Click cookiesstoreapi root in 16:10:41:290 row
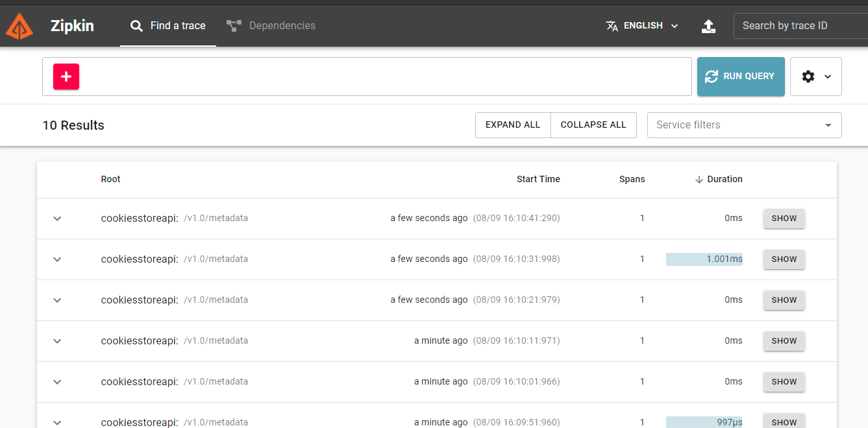This screenshot has width=868, height=428. pyautogui.click(x=140, y=219)
